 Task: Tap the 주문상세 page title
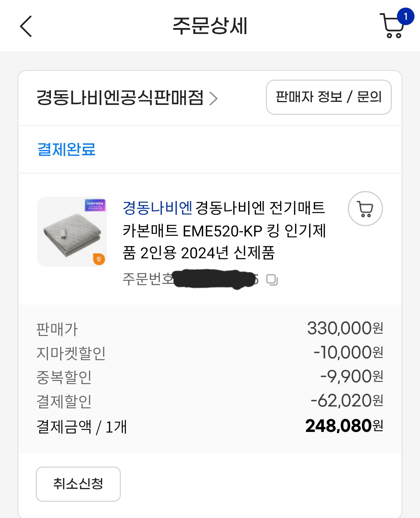click(x=210, y=26)
